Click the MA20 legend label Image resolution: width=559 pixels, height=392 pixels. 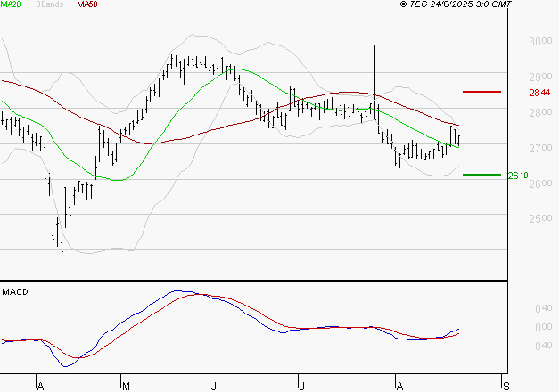click(11, 4)
